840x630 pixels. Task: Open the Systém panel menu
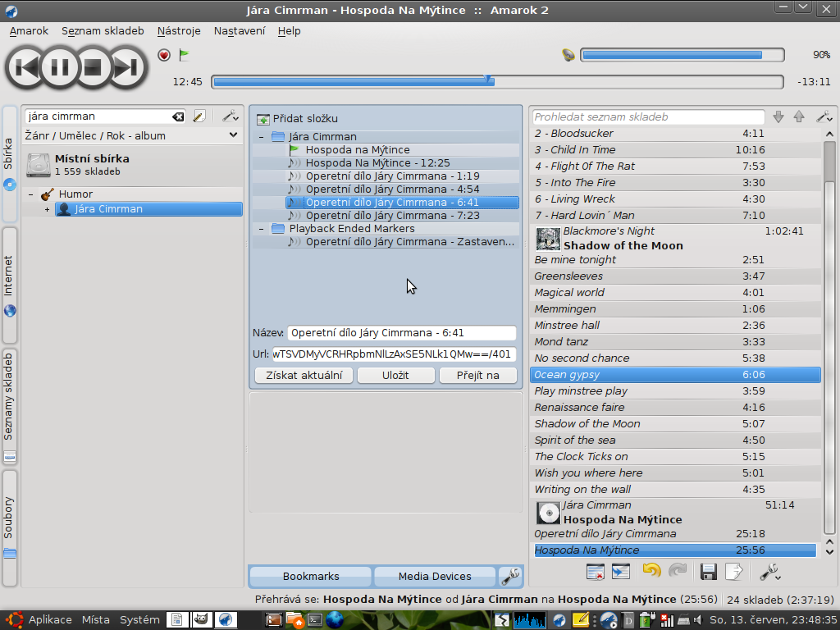tap(139, 620)
